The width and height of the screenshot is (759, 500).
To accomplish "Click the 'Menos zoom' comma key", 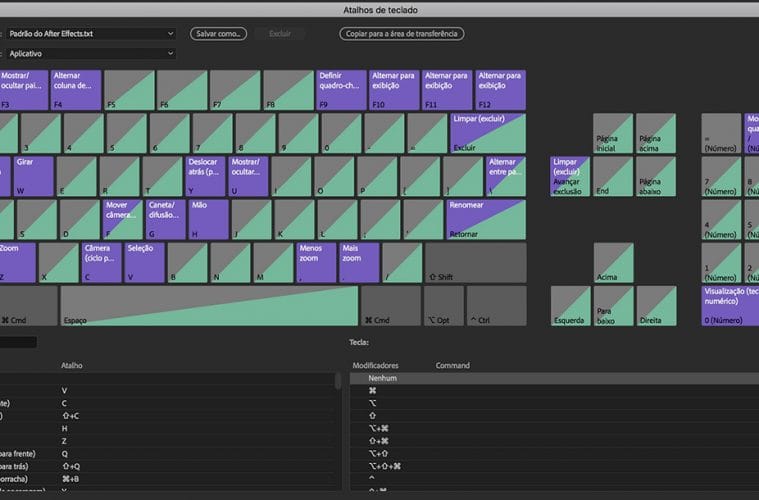I will tap(316, 262).
